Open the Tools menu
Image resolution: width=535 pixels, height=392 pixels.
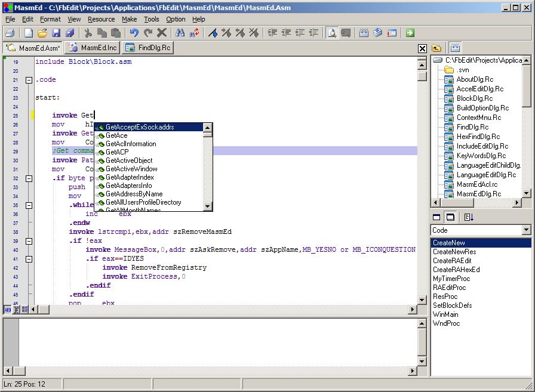click(151, 19)
